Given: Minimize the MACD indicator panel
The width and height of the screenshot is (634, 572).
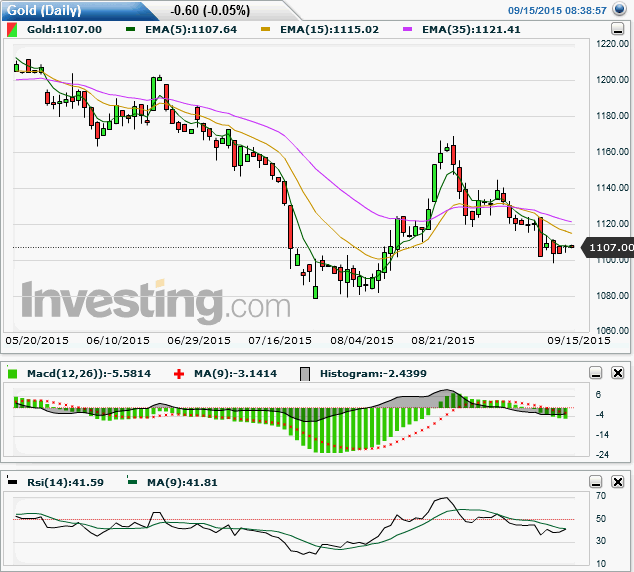Looking at the screenshot, I should click(x=596, y=373).
